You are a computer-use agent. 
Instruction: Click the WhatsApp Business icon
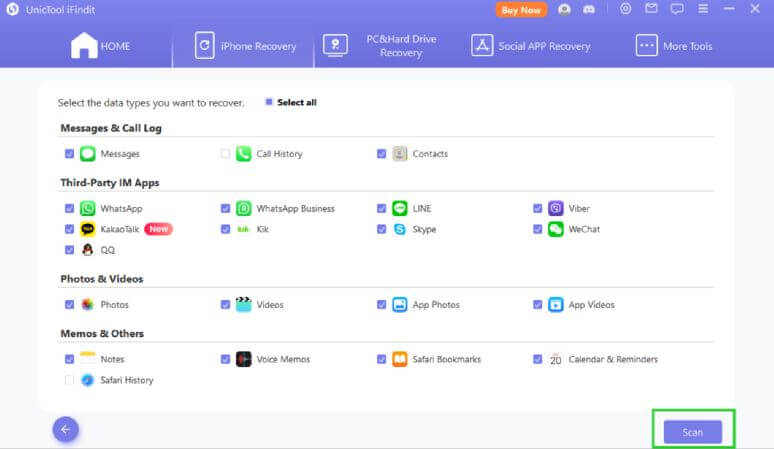(243, 209)
